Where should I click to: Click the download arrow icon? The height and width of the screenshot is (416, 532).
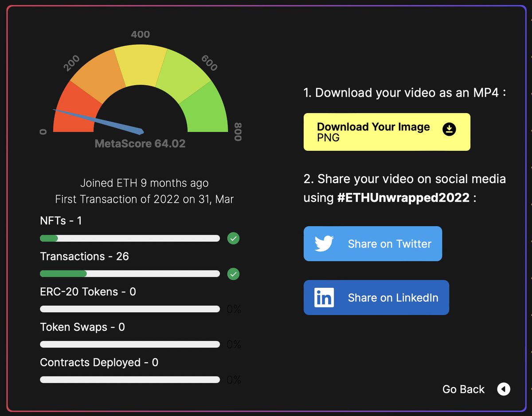[x=449, y=129]
